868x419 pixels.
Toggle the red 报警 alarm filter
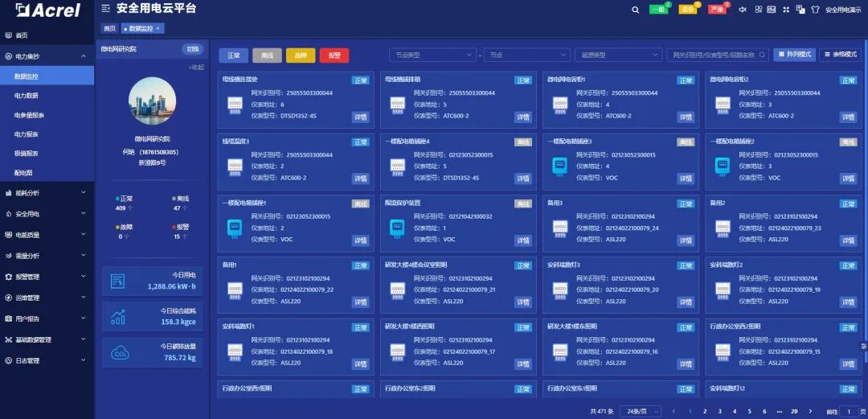(334, 55)
